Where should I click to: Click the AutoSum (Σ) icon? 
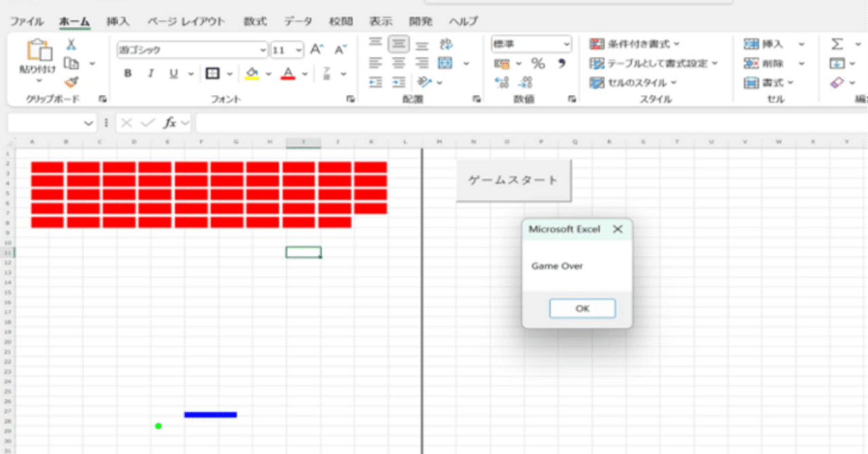pyautogui.click(x=837, y=43)
